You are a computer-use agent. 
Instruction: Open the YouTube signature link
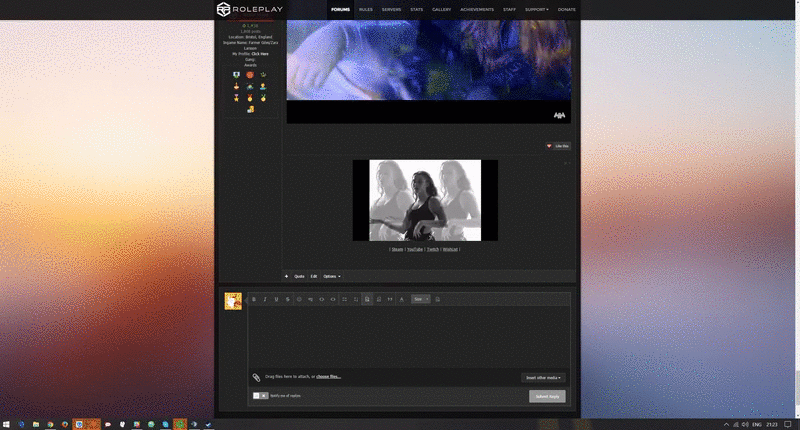[x=415, y=249]
